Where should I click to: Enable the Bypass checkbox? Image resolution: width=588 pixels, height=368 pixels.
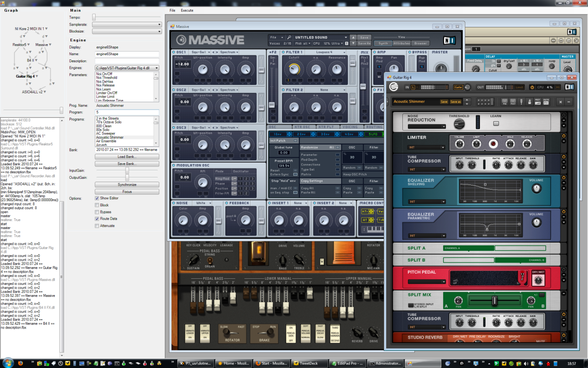click(x=97, y=212)
